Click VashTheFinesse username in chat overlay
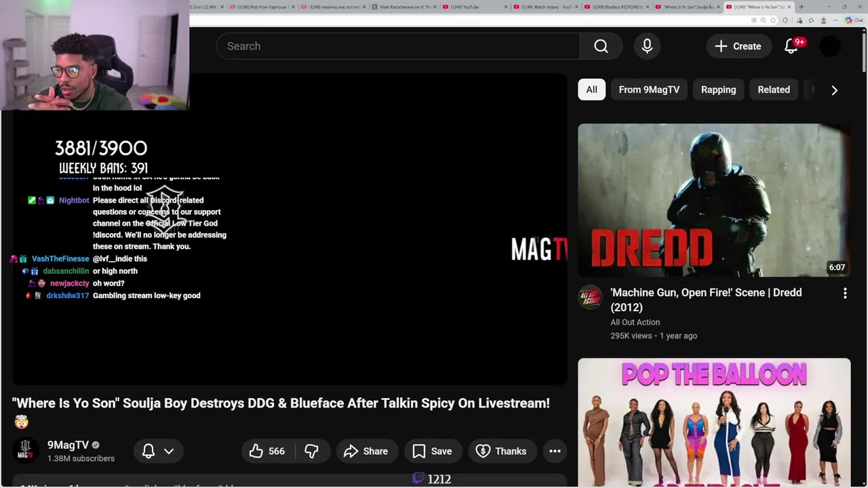Viewport: 868px width, 488px height. pos(60,259)
